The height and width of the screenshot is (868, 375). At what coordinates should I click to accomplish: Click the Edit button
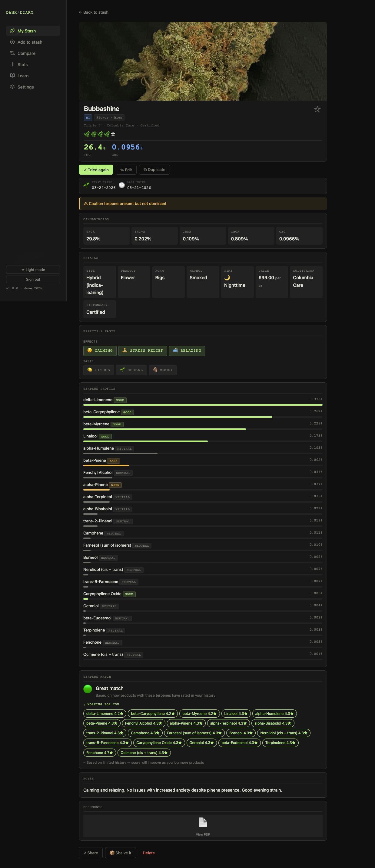point(126,170)
